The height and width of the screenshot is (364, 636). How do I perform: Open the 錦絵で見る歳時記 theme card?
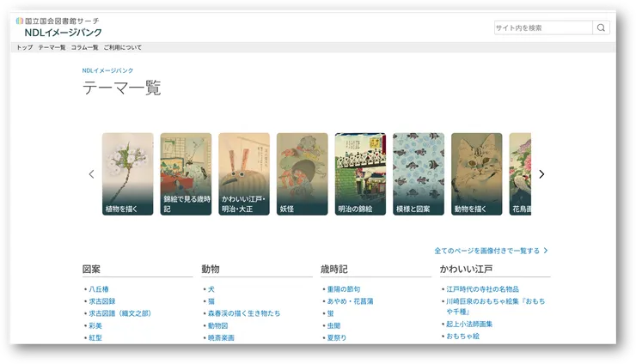(186, 174)
